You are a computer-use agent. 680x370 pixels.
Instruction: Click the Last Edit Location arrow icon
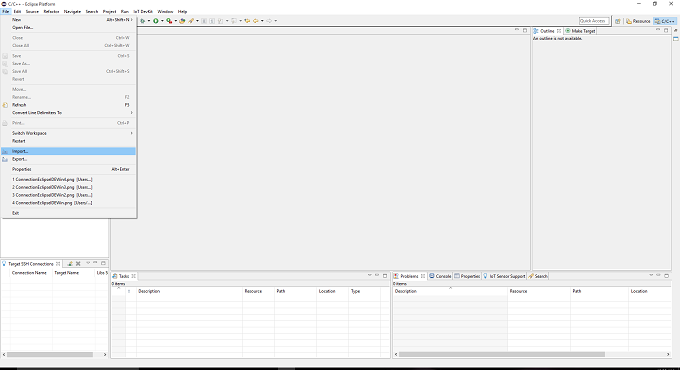247,21
